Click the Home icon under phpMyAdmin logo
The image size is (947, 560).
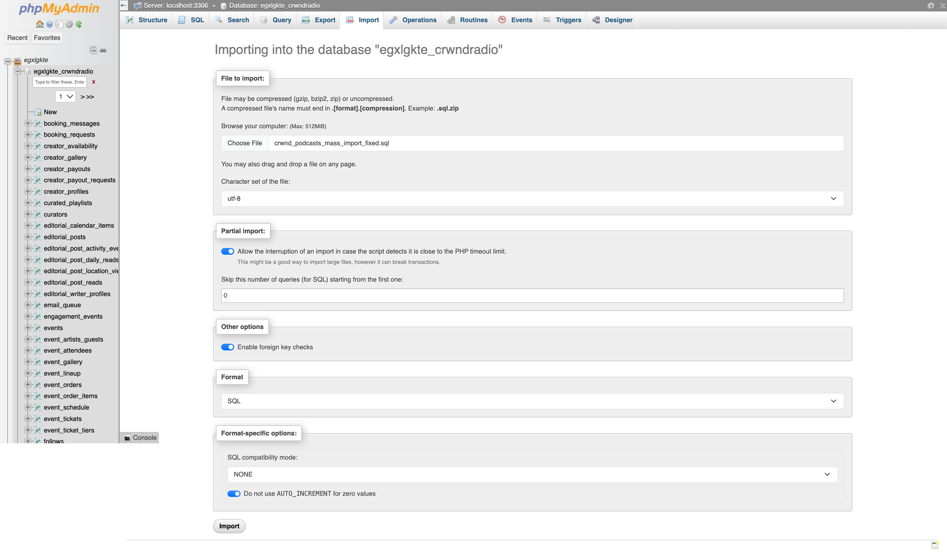[40, 24]
